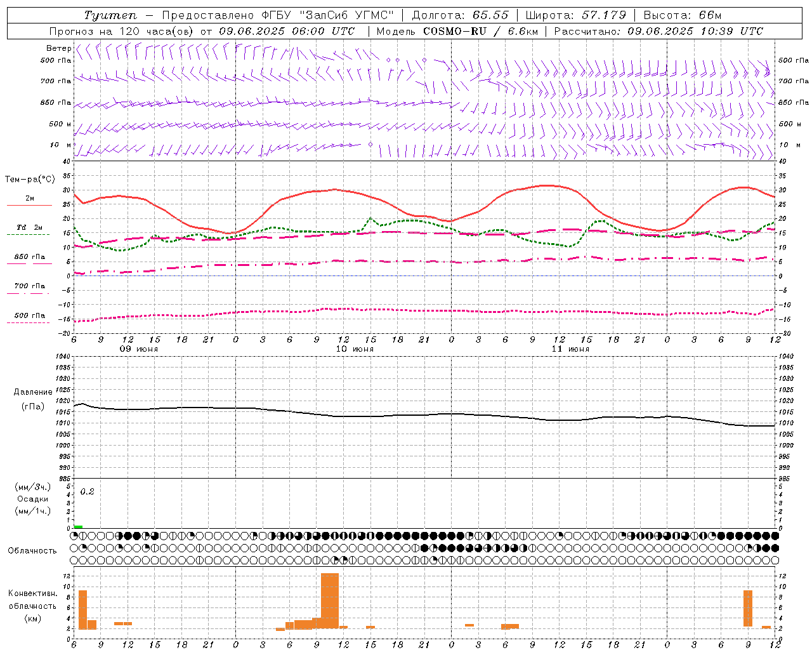Click "Прогноз на 120 часа(ов)" forecast text
812x650 pixels.
122,31
